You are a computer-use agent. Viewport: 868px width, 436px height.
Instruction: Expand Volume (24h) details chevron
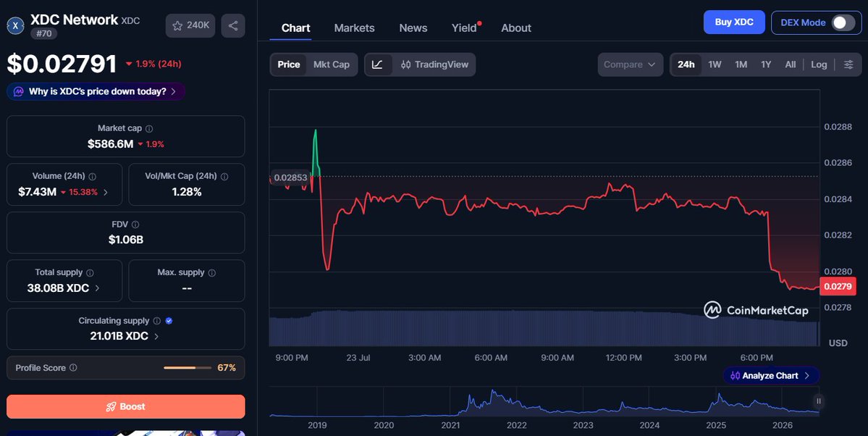tap(106, 192)
